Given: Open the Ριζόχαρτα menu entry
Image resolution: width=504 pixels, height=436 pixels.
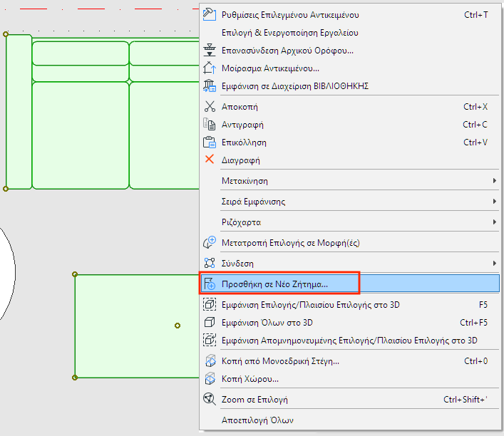Looking at the screenshot, I should pos(349,222).
